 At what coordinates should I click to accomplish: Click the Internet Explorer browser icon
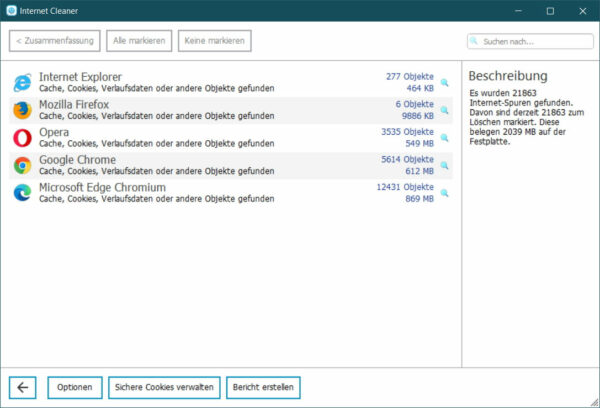pyautogui.click(x=22, y=83)
